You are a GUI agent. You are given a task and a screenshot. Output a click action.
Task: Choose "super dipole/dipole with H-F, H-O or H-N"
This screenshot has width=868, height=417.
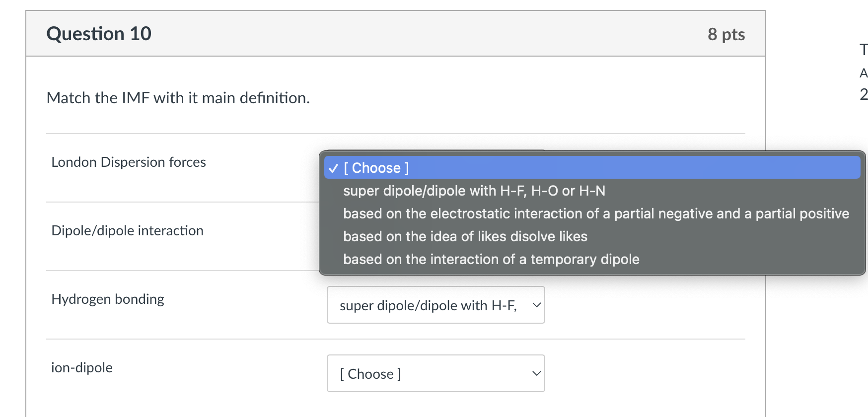(x=474, y=191)
